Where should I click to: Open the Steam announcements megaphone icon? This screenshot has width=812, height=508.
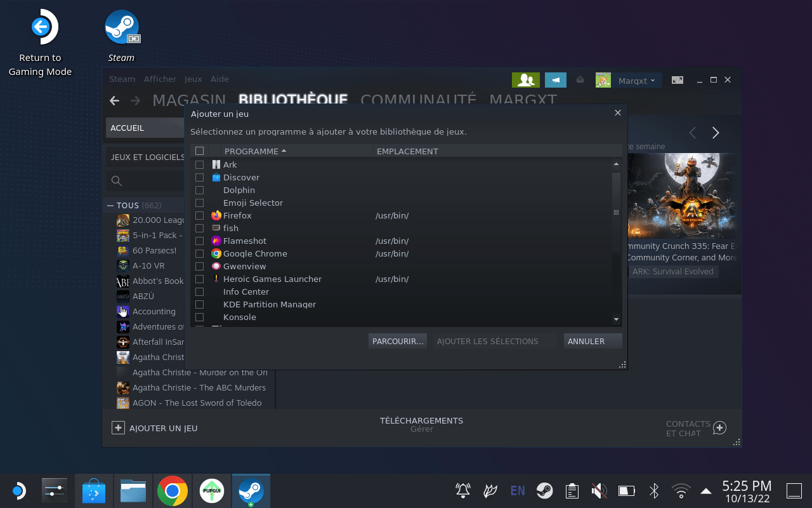coord(556,80)
